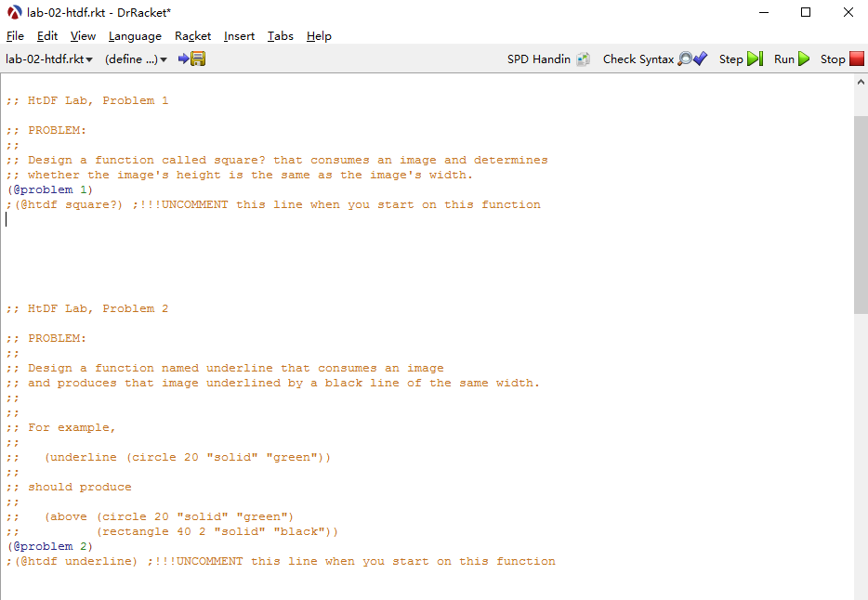868x600 pixels.
Task: Open the Language menu
Action: pyautogui.click(x=135, y=36)
